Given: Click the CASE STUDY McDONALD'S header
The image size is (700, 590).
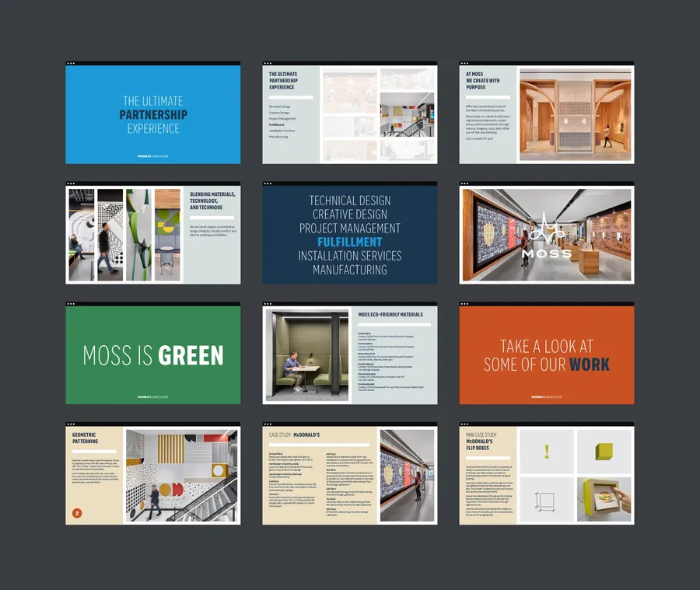Looking at the screenshot, I should click(295, 434).
